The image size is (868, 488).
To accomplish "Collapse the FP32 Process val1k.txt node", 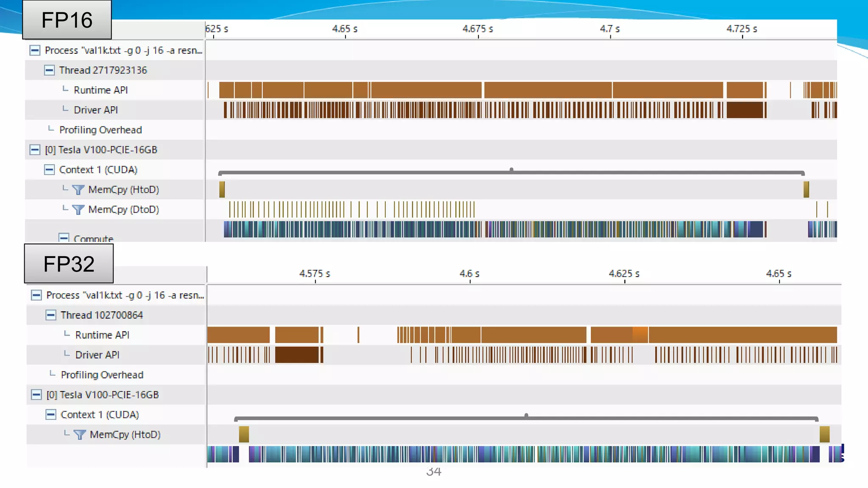I will coord(36,295).
